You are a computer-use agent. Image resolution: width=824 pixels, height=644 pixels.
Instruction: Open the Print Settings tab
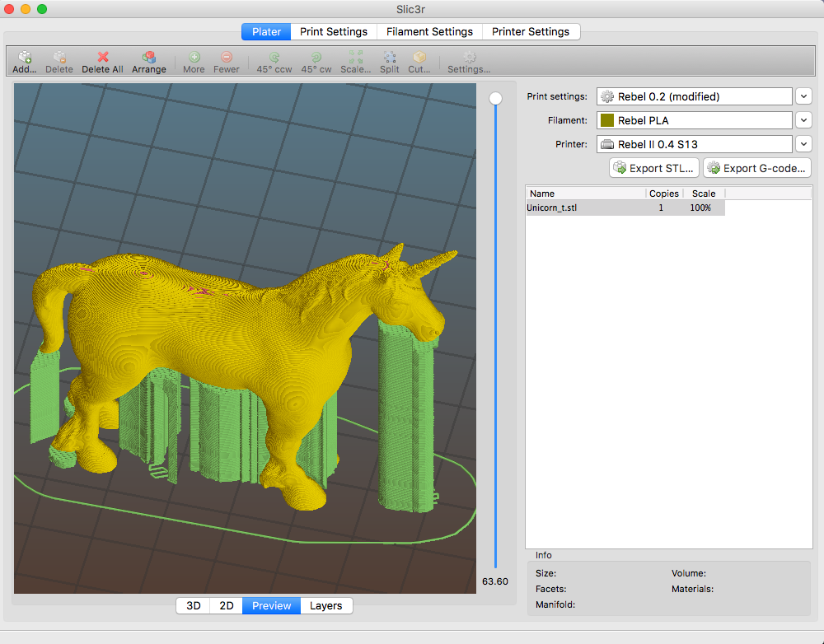[x=334, y=32]
